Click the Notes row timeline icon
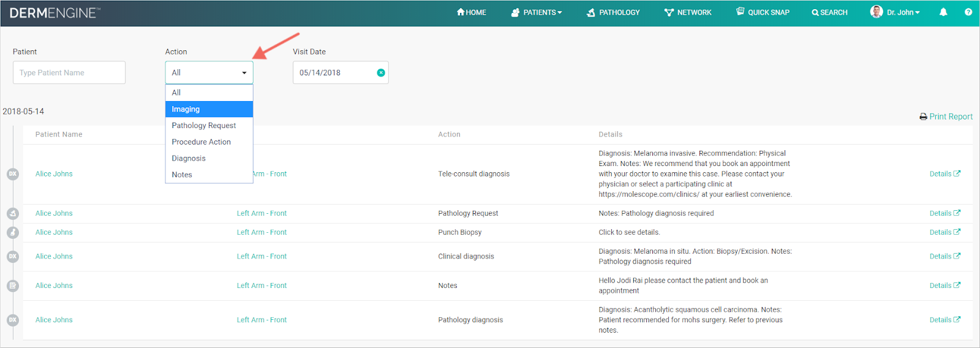This screenshot has width=980, height=348. 13,286
